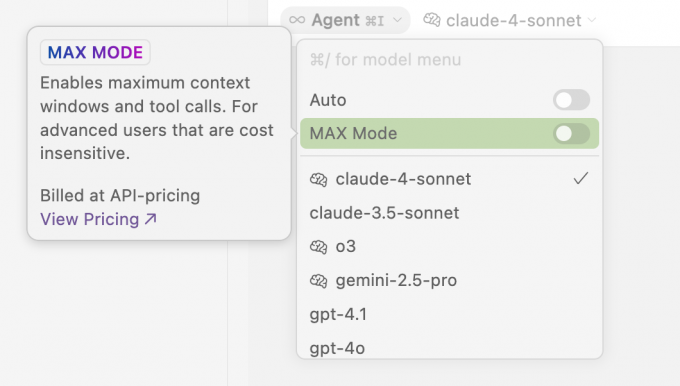Click the brain icon next to claude-4-sonnet in the list
Screen dimensions: 680x386
[318, 179]
